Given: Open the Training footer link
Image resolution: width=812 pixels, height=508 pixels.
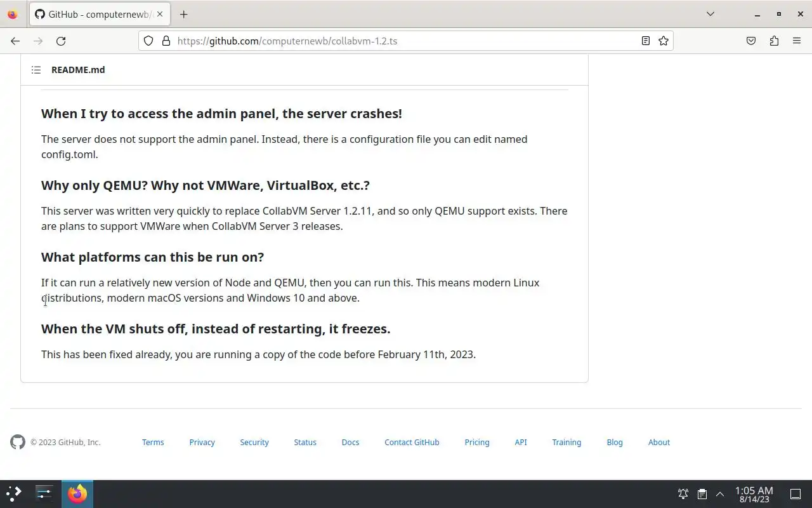Looking at the screenshot, I should pos(566,442).
